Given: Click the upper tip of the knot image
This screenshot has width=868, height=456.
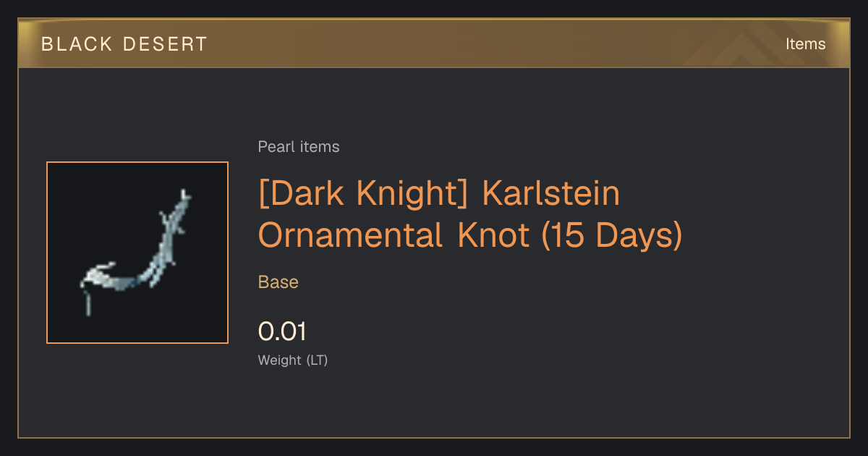Looking at the screenshot, I should [x=185, y=195].
